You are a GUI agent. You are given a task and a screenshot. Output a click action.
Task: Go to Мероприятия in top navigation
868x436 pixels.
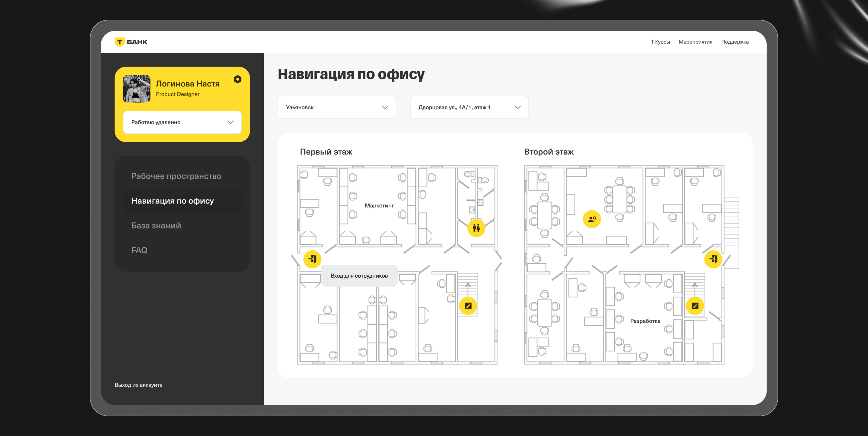pyautogui.click(x=695, y=42)
